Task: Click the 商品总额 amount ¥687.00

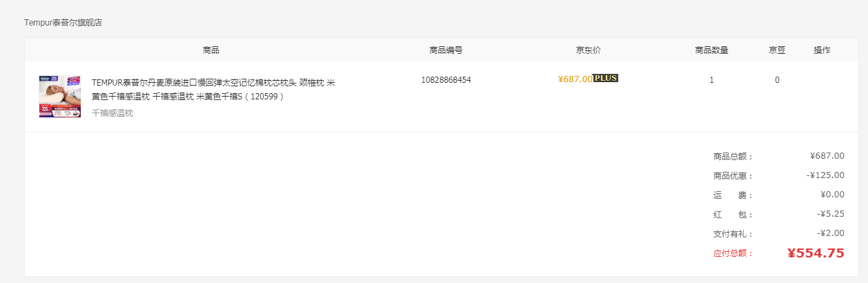Action: click(827, 156)
